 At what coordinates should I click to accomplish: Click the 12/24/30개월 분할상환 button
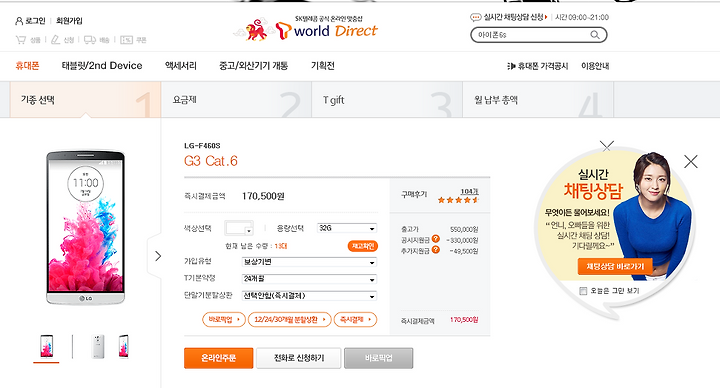pyautogui.click(x=289, y=319)
